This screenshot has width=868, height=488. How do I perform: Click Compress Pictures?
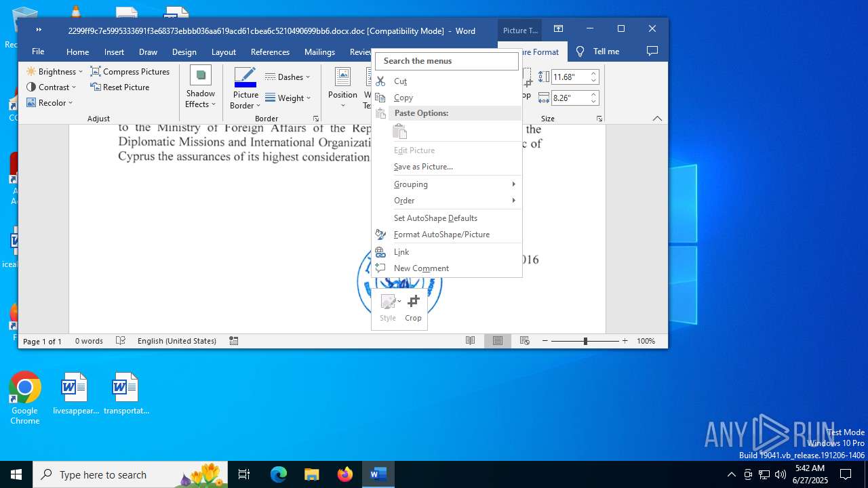[x=130, y=71]
